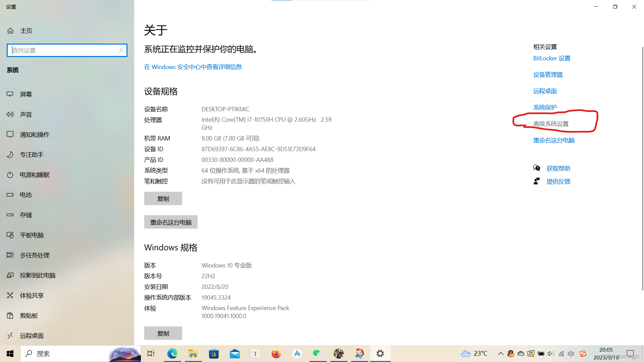This screenshot has width=644, height=362.
Task: Click the Clipboard (剪贴板) sidebar icon
Action: click(10, 315)
